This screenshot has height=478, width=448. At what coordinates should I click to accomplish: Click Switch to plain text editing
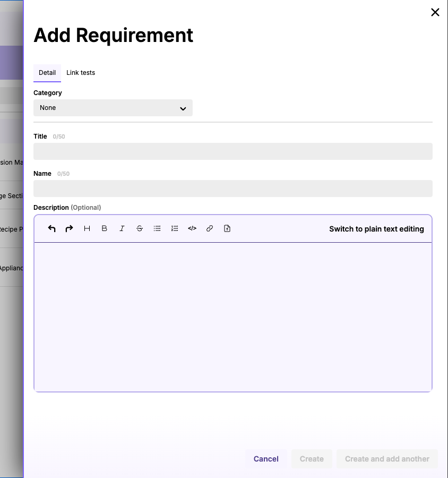click(x=376, y=229)
